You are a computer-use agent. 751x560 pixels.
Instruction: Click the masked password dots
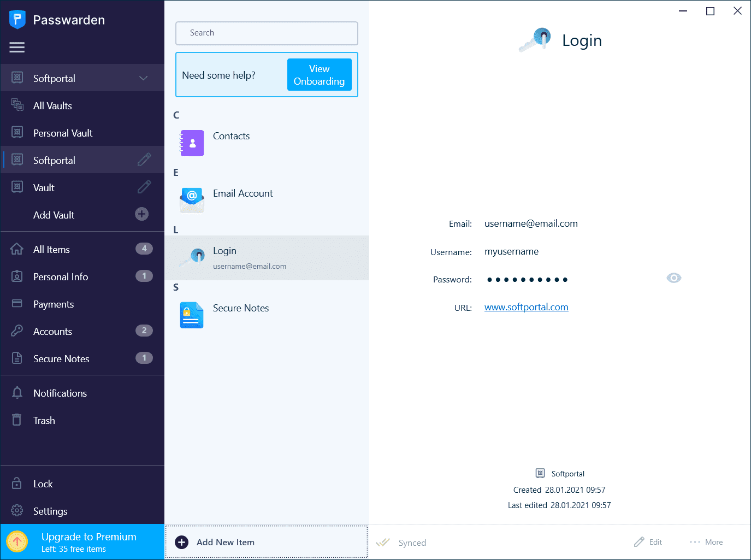point(527,280)
